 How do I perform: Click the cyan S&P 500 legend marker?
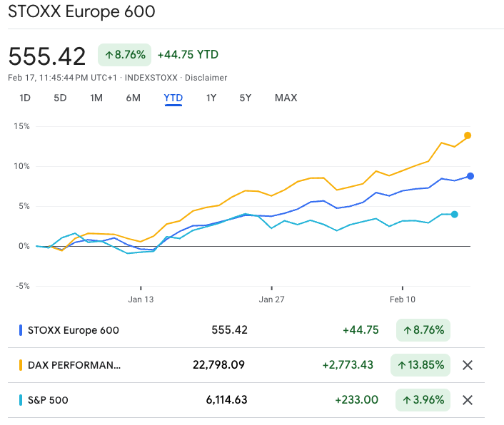(x=20, y=400)
